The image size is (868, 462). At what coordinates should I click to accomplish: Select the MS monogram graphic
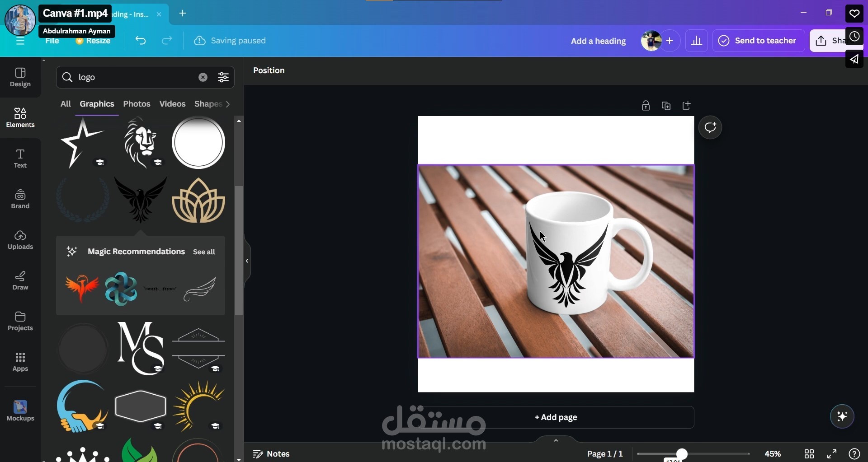pos(141,348)
